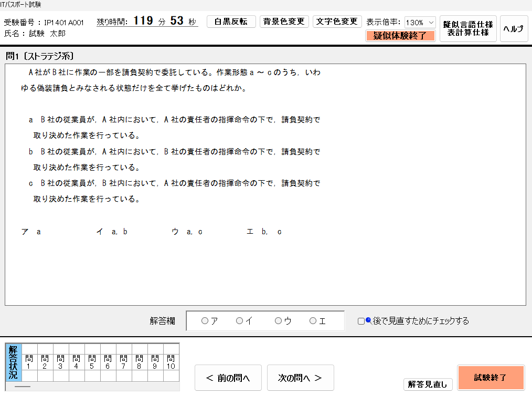Viewport: 532px width, 395px height.
Task: Click the 白黒反転 button
Action: [231, 22]
